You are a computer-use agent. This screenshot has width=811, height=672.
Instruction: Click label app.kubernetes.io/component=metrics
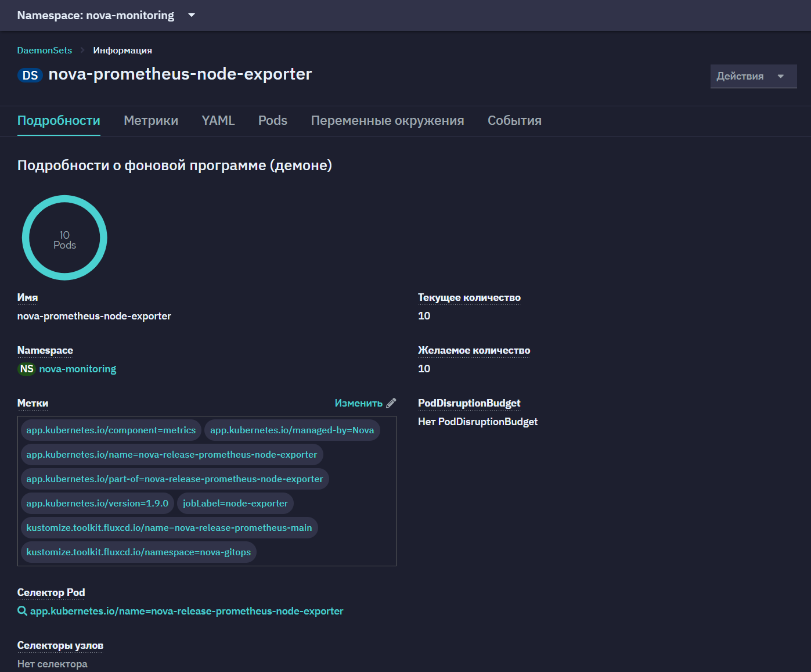(111, 430)
